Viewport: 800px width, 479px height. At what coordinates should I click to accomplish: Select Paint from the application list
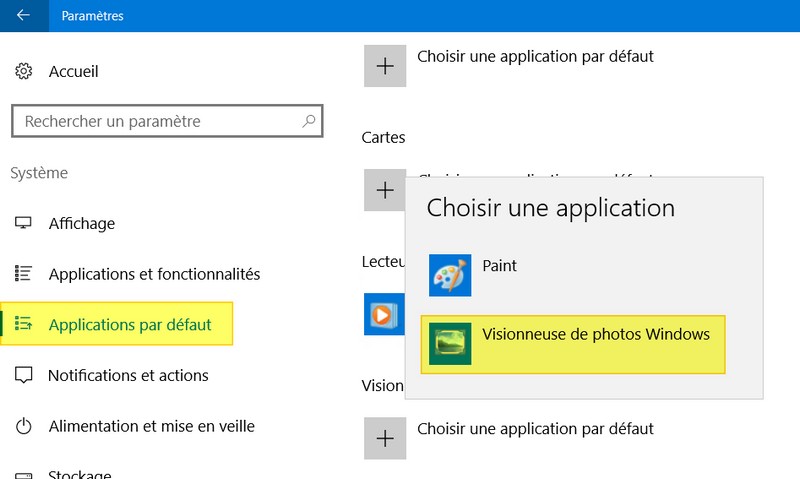500,267
